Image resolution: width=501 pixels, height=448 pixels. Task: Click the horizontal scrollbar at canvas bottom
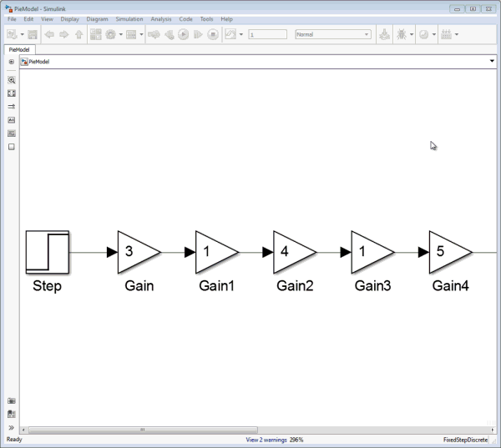(x=142, y=430)
